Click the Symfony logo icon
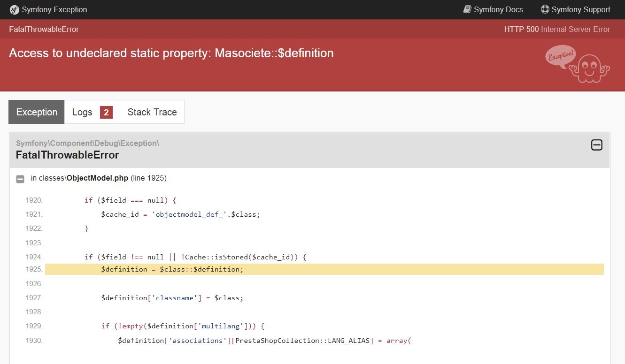Viewport: 625px width, 364px height. coord(14,9)
